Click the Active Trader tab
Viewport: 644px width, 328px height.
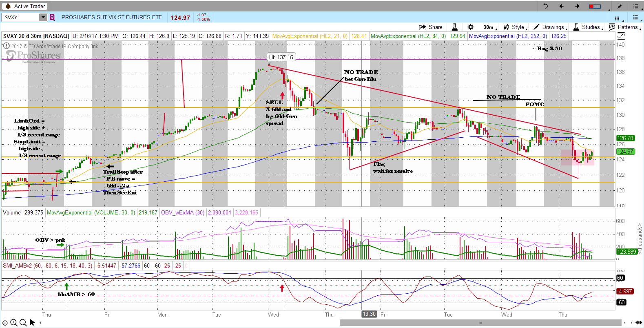[25, 6]
